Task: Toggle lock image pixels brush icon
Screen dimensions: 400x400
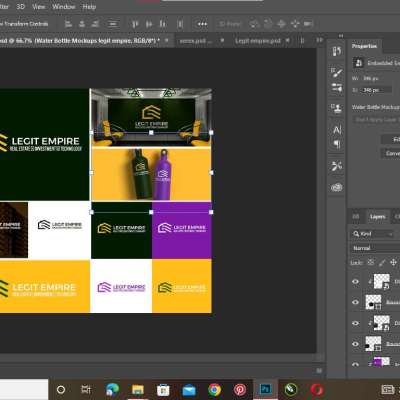Action: coord(382,262)
